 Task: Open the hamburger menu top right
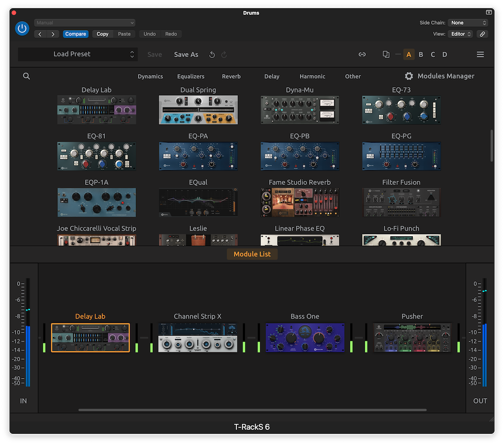tap(480, 54)
